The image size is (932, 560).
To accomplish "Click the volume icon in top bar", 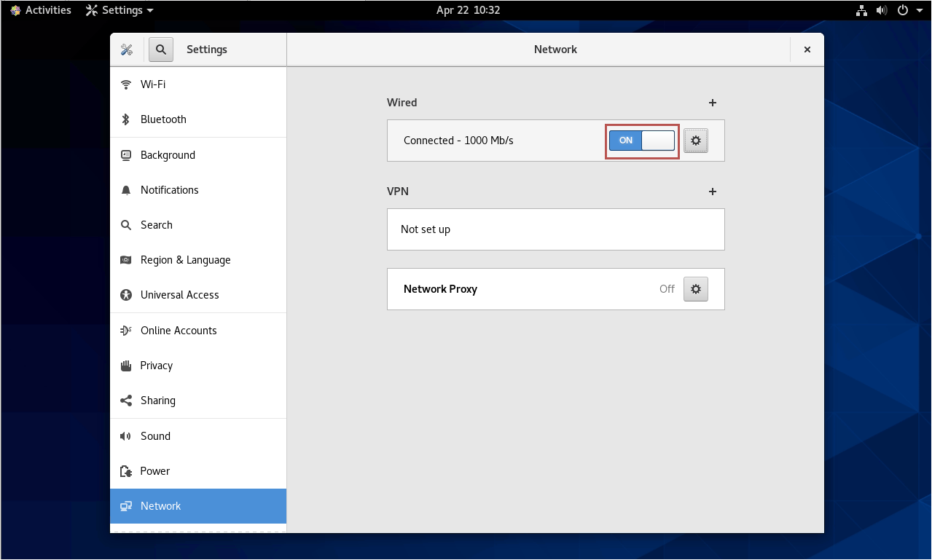I will [x=881, y=10].
